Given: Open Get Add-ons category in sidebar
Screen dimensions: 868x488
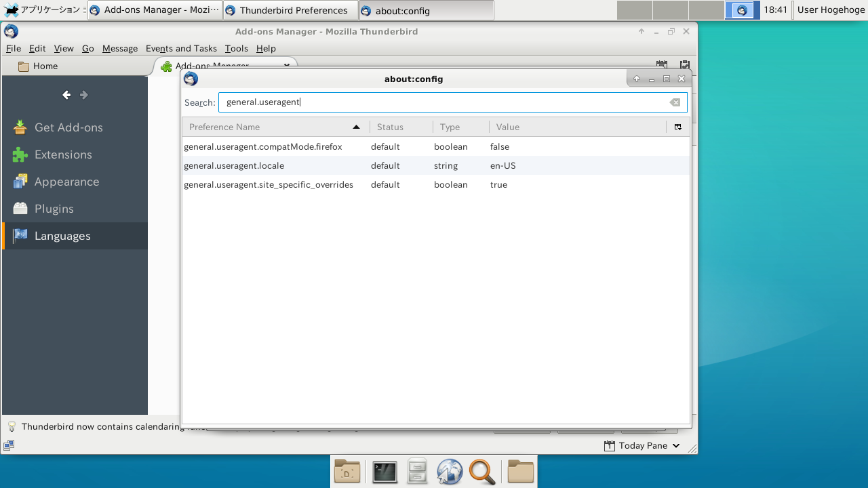Looking at the screenshot, I should tap(75, 127).
